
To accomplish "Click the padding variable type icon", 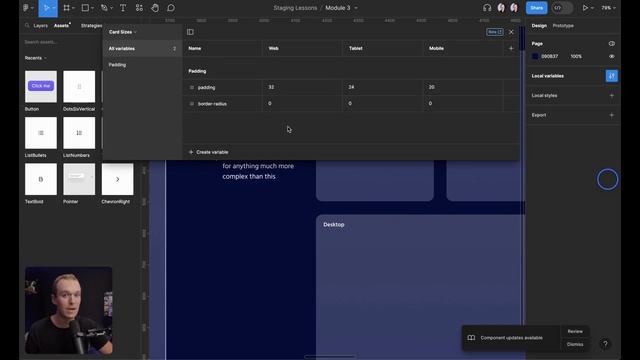I will pyautogui.click(x=192, y=87).
